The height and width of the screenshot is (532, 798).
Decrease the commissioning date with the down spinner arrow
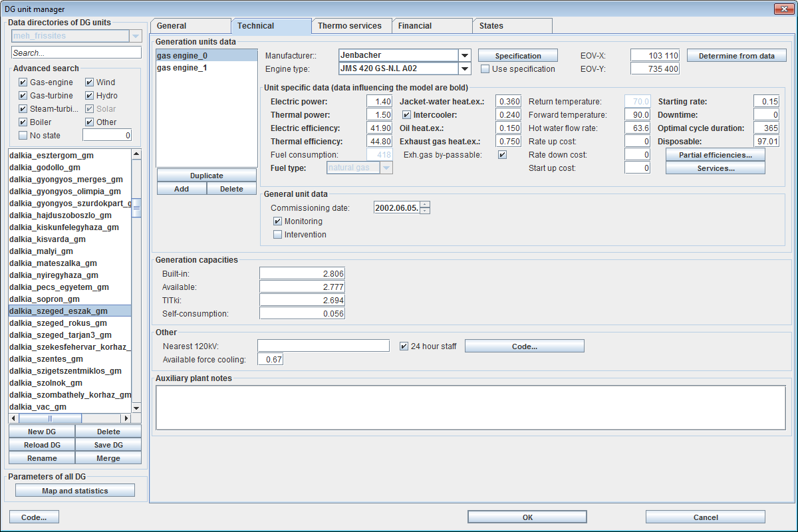[425, 211]
